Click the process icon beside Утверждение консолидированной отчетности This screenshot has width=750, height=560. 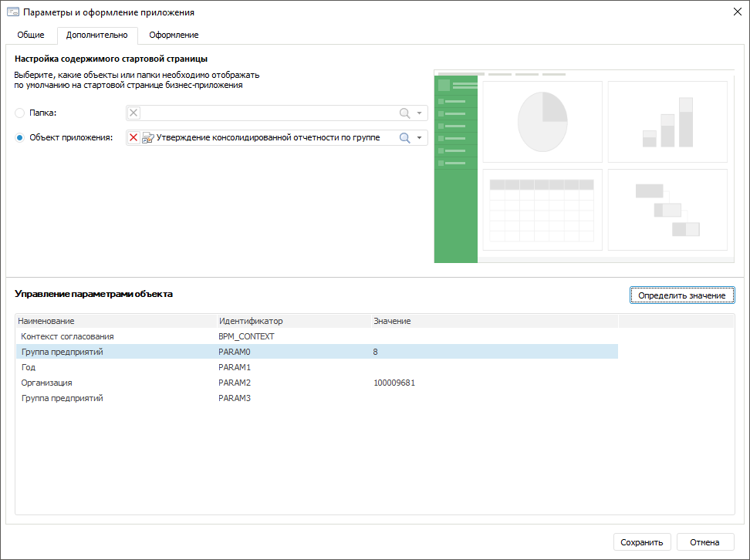pos(148,138)
